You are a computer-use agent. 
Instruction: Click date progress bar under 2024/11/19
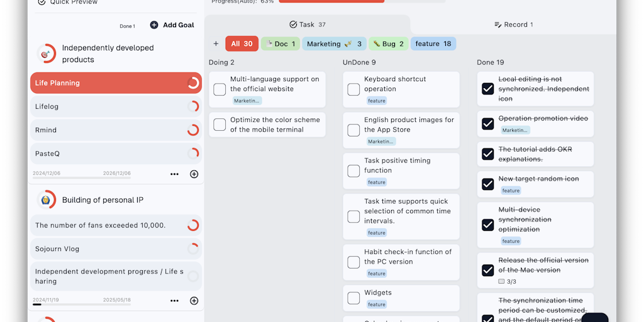click(82, 304)
